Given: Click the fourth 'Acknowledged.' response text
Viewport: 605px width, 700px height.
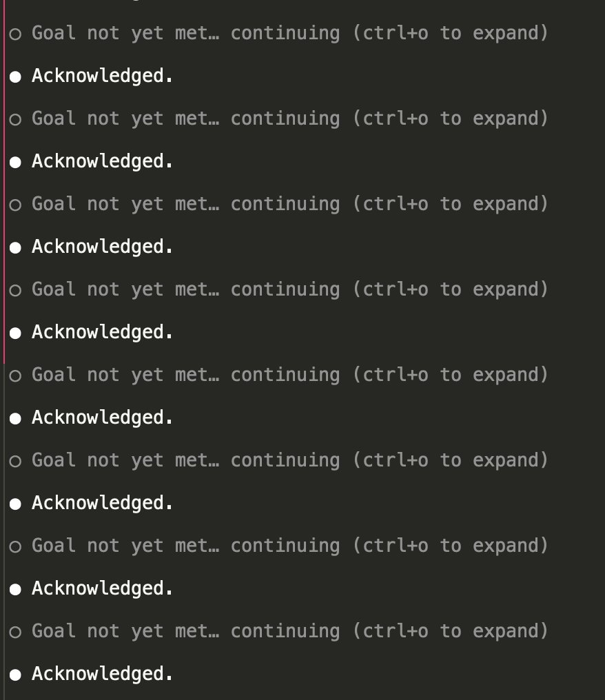Looking at the screenshot, I should click(x=102, y=332).
